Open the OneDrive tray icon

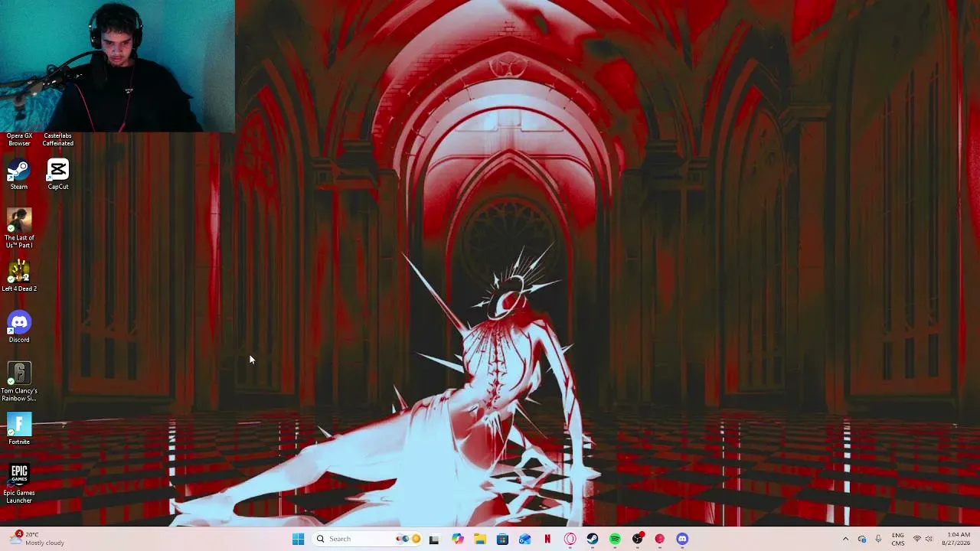coord(862,539)
